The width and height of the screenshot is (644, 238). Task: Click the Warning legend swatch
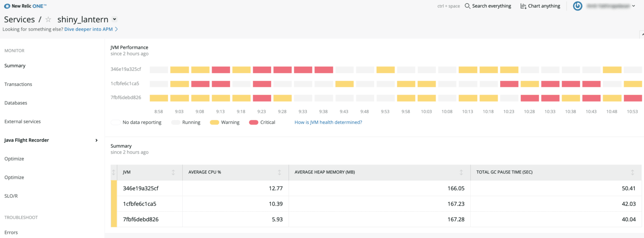click(214, 122)
